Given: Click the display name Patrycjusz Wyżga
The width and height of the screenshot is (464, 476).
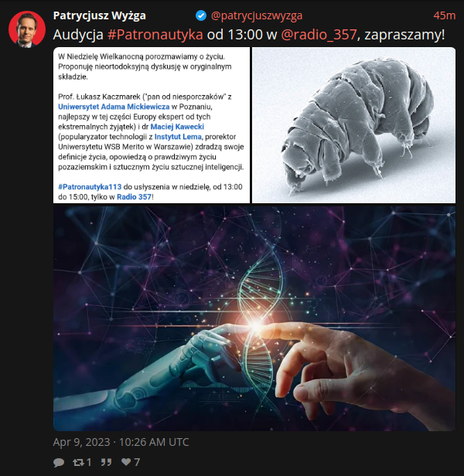Looking at the screenshot, I should (x=99, y=15).
